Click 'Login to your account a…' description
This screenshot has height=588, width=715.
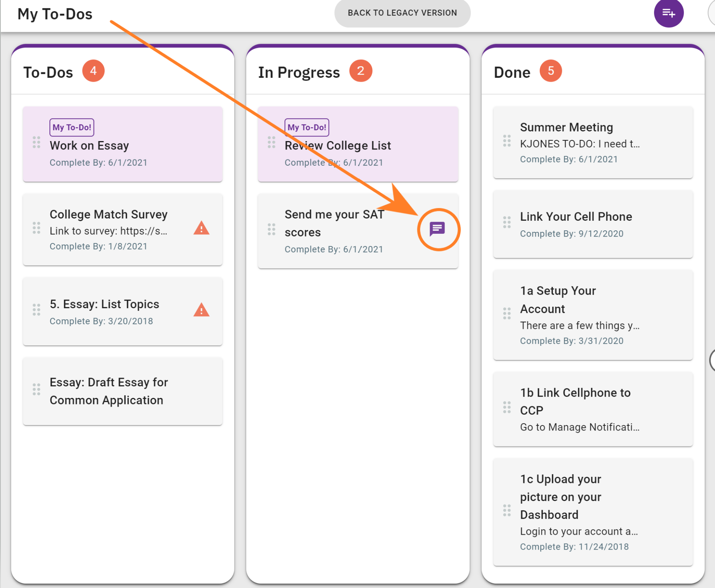point(579,531)
